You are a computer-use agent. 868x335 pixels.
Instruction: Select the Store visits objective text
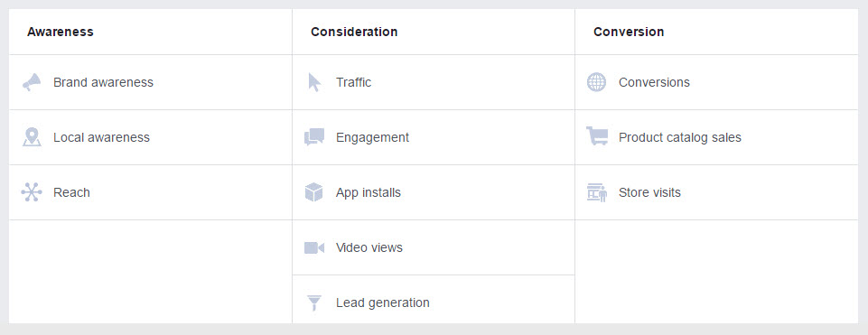pos(649,192)
